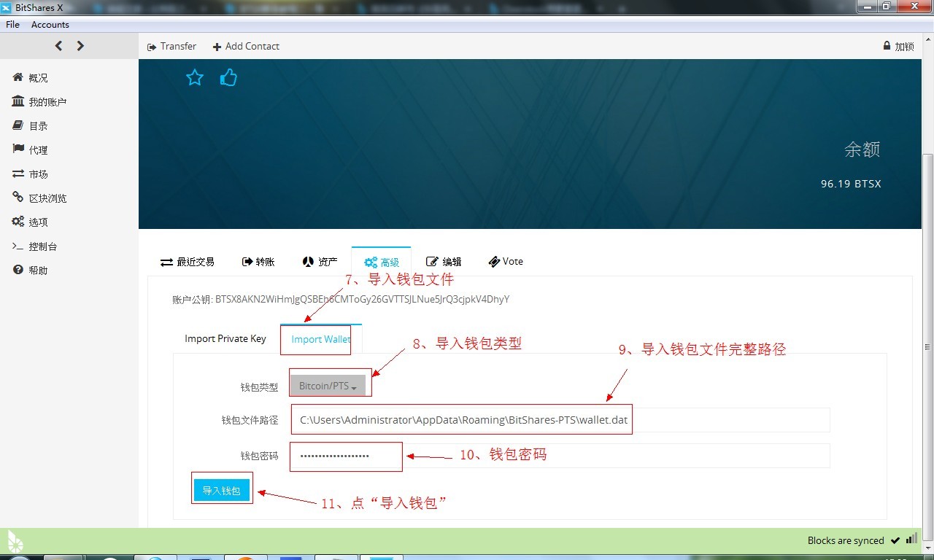Image resolution: width=934 pixels, height=560 pixels.
Task: Open 区块浏览 block explorer in sidebar
Action: (39, 198)
